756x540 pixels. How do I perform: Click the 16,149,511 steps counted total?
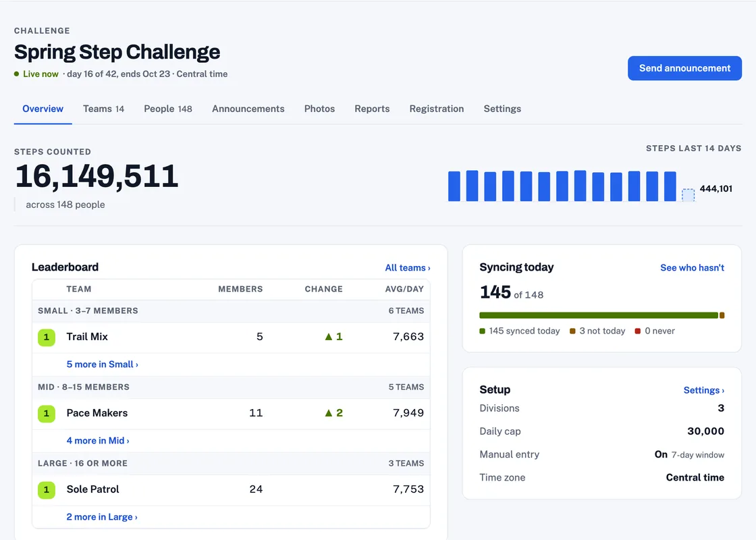pos(97,176)
